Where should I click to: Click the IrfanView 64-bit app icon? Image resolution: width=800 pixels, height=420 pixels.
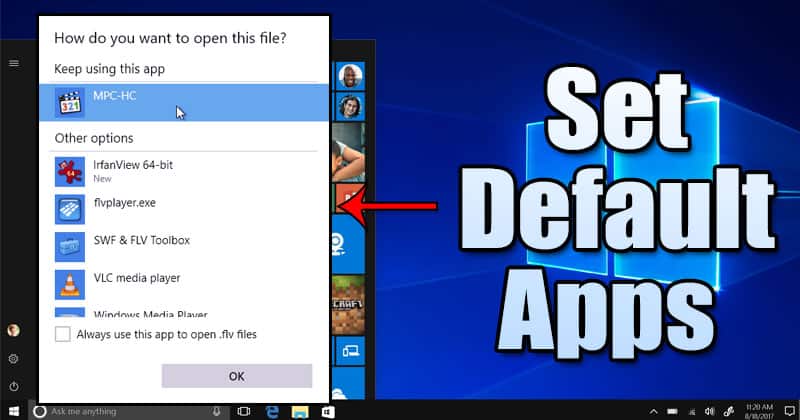(x=70, y=171)
